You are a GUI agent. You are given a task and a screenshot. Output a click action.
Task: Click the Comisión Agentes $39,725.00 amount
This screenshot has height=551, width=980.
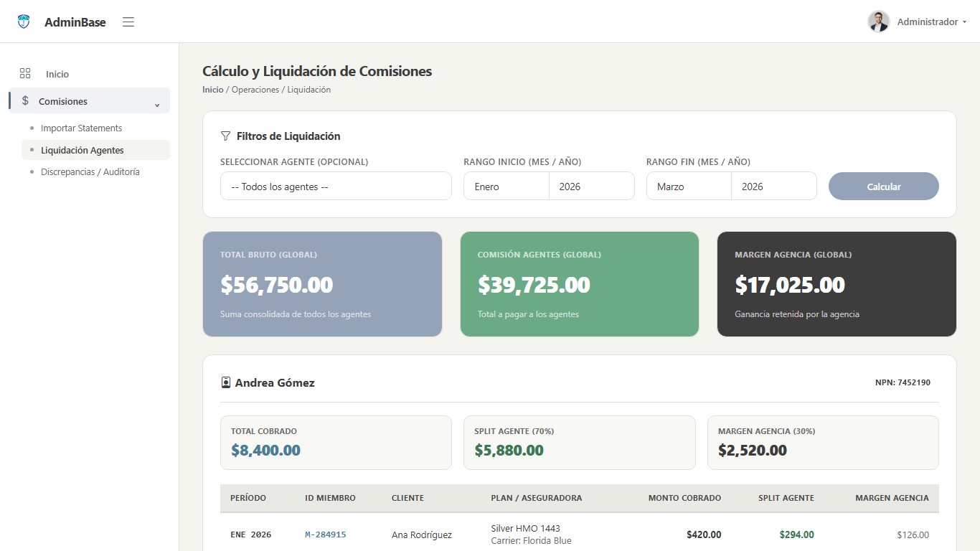click(x=534, y=285)
